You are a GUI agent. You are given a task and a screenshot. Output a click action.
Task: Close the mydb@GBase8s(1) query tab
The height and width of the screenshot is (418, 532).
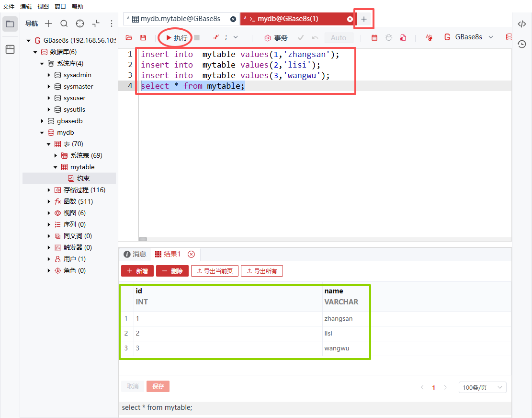(x=350, y=19)
